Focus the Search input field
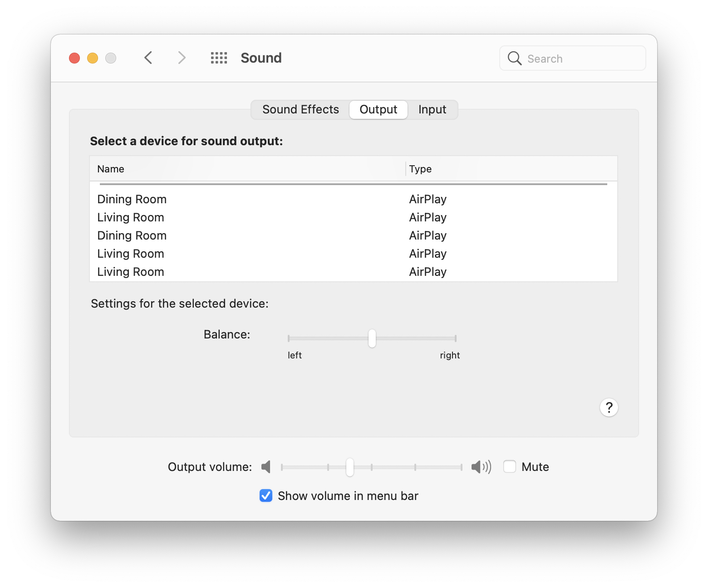Screen dimensions: 708x588 point(573,58)
